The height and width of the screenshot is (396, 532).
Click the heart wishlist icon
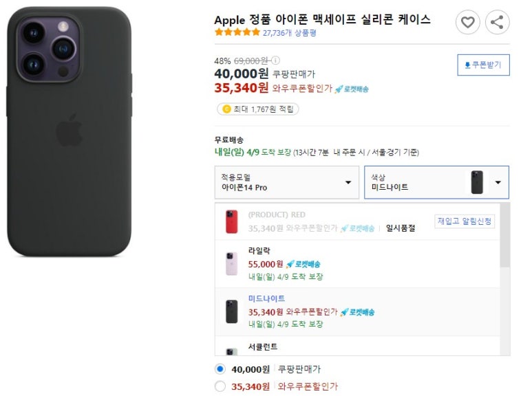coord(467,23)
